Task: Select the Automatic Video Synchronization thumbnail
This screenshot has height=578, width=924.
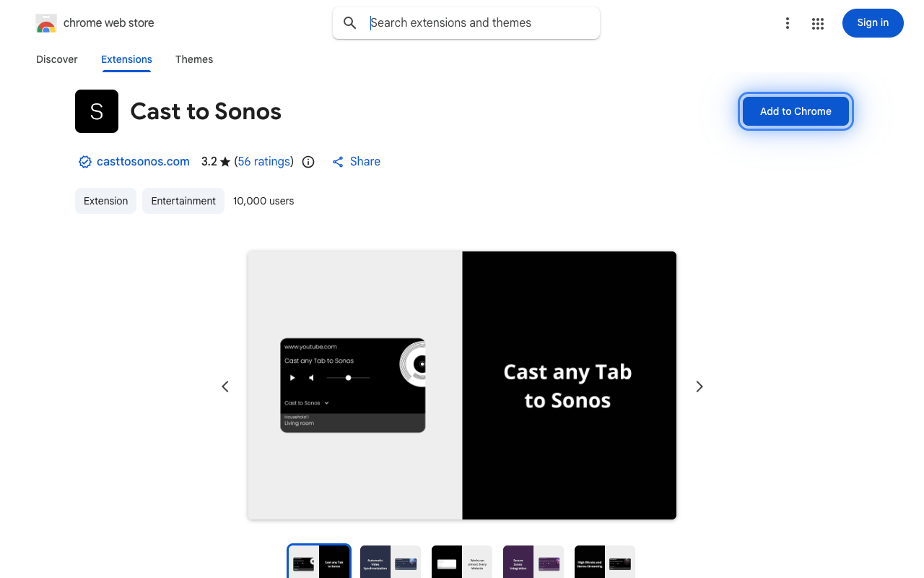Action: point(390,561)
